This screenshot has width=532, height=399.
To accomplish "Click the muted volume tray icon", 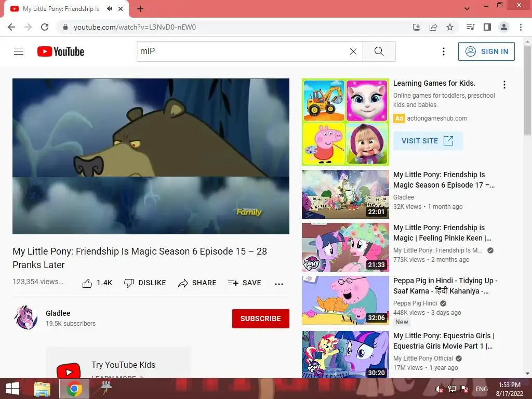I will tap(440, 389).
